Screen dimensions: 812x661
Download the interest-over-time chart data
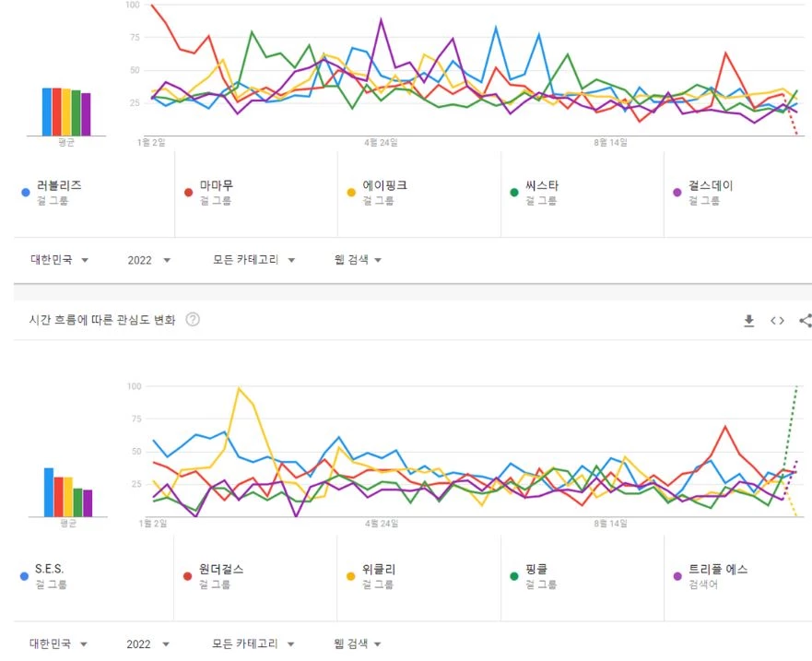(x=748, y=321)
